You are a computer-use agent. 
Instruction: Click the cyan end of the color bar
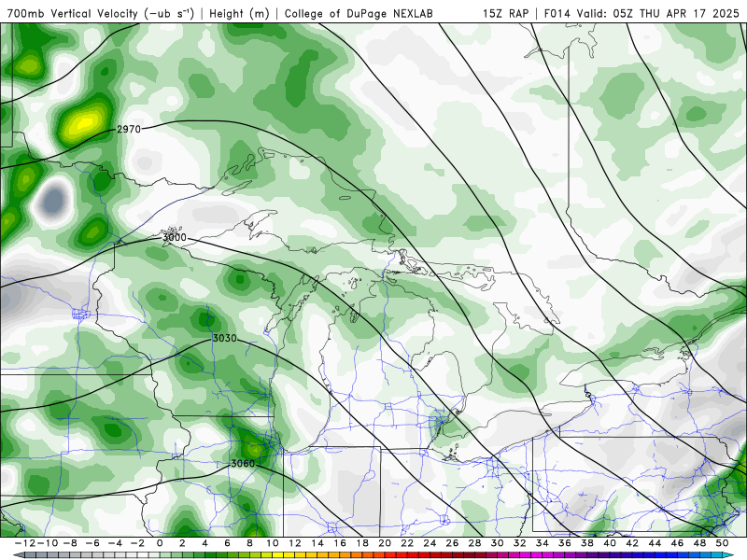point(727,555)
